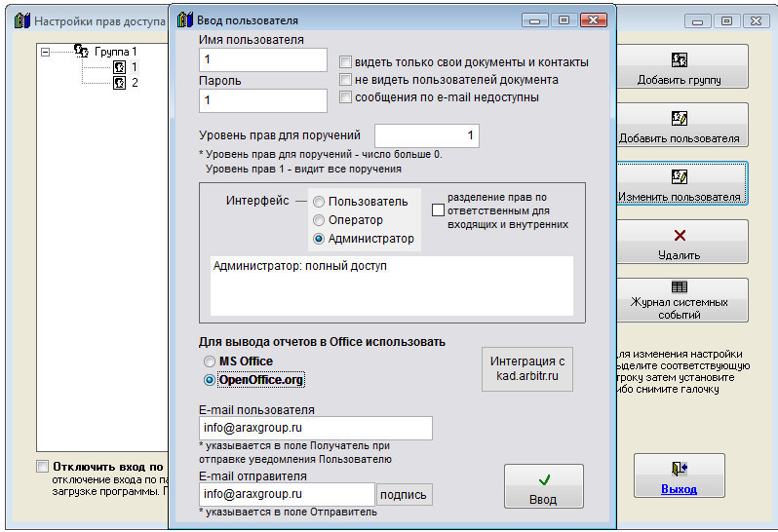Select the Пользователь interface radio button
The width and height of the screenshot is (778, 532).
pyautogui.click(x=319, y=202)
